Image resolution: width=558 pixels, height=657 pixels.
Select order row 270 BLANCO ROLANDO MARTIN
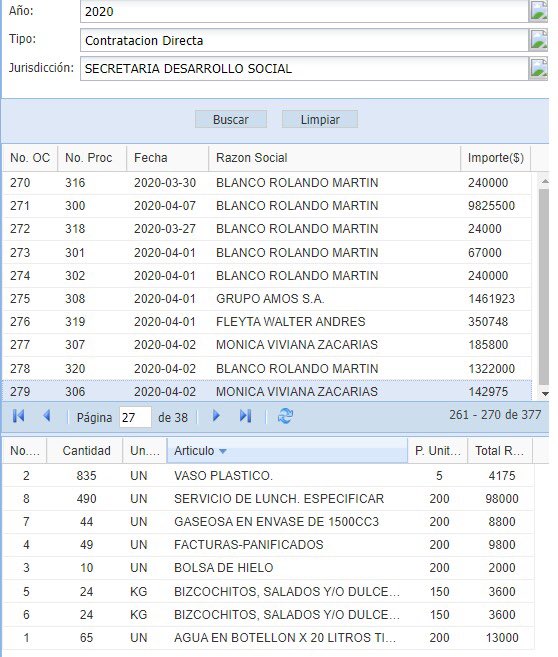tap(267, 183)
